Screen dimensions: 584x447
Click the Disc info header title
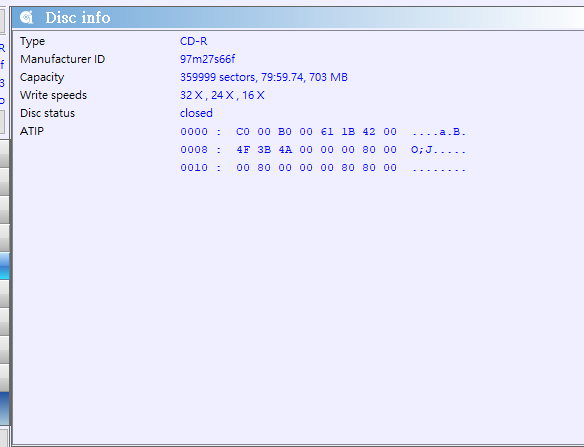(x=78, y=18)
